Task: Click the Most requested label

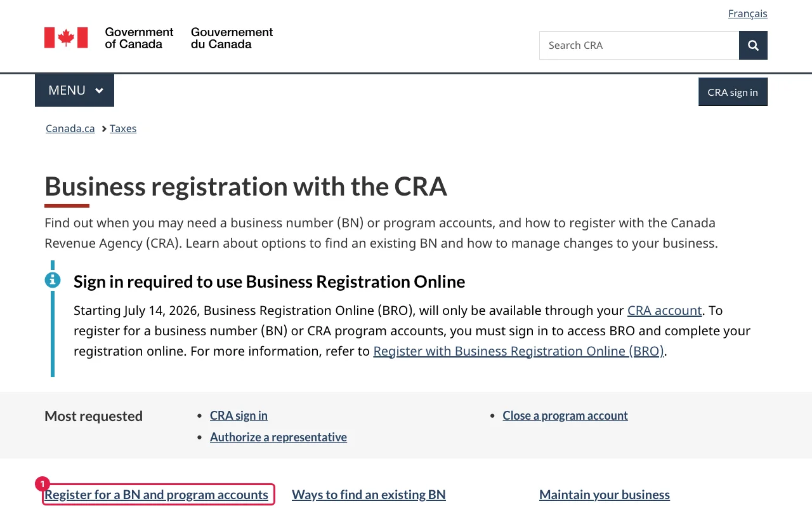Action: point(93,417)
